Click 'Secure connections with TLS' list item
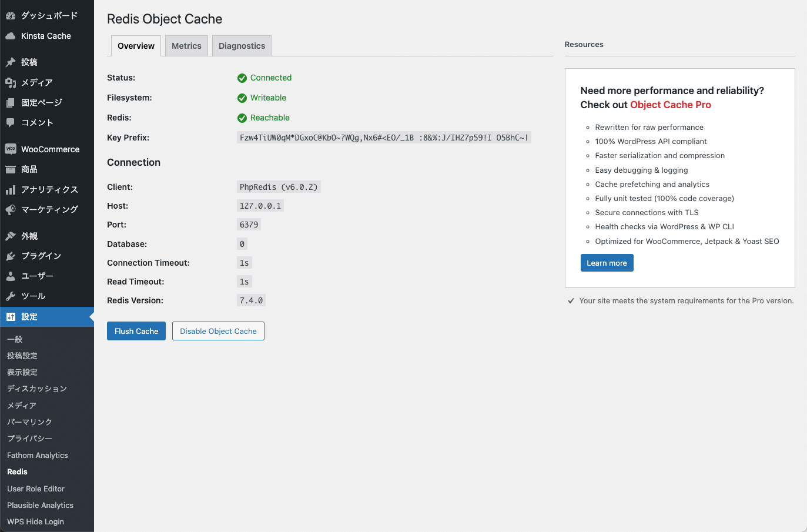Viewport: 807px width, 532px height. pos(647,213)
